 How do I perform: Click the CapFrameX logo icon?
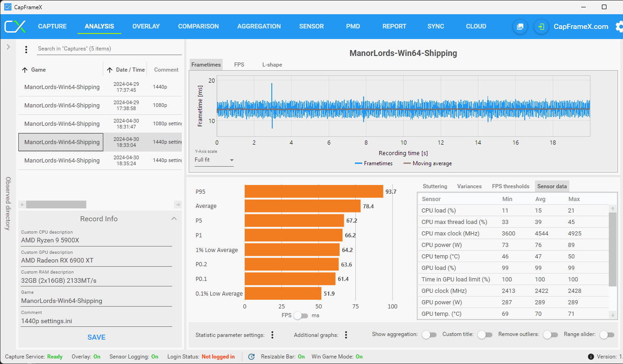pyautogui.click(x=15, y=26)
